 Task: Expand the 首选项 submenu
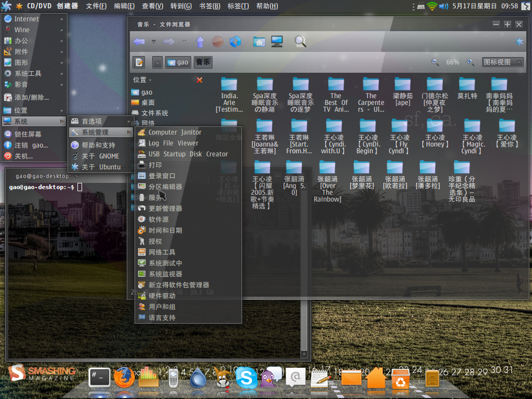100,121
